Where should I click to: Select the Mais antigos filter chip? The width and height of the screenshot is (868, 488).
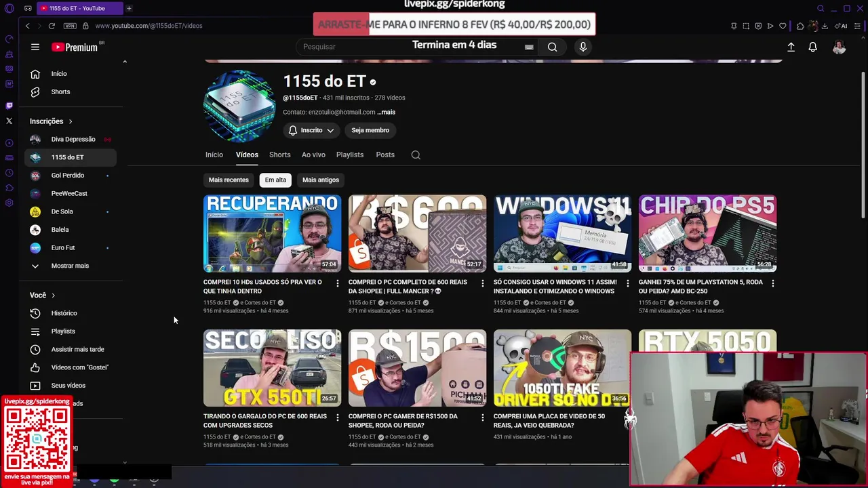[321, 180]
